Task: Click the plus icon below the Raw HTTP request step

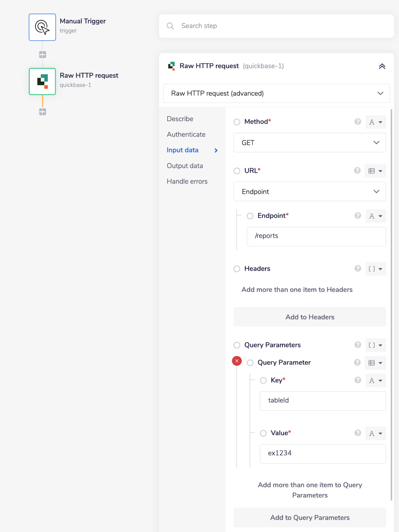Action: click(x=42, y=112)
